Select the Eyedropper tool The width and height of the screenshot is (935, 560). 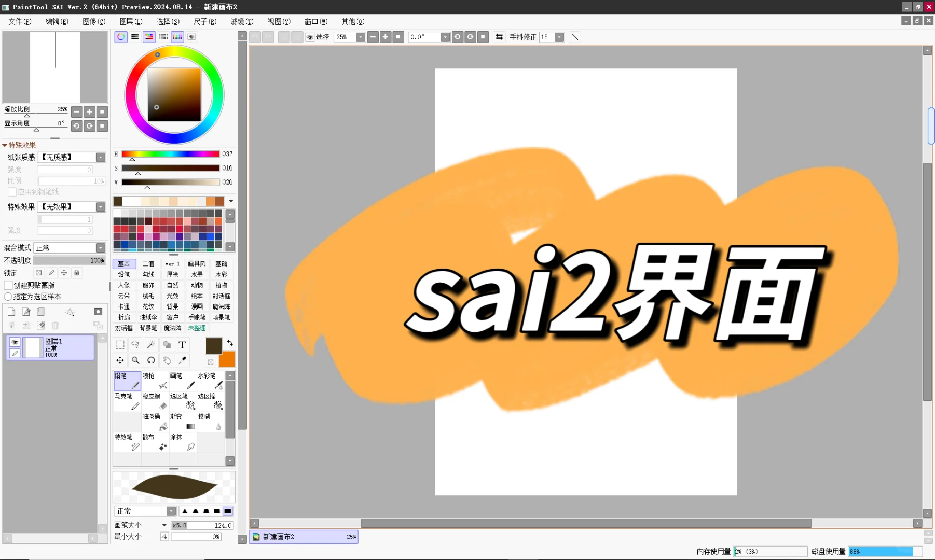(x=183, y=360)
